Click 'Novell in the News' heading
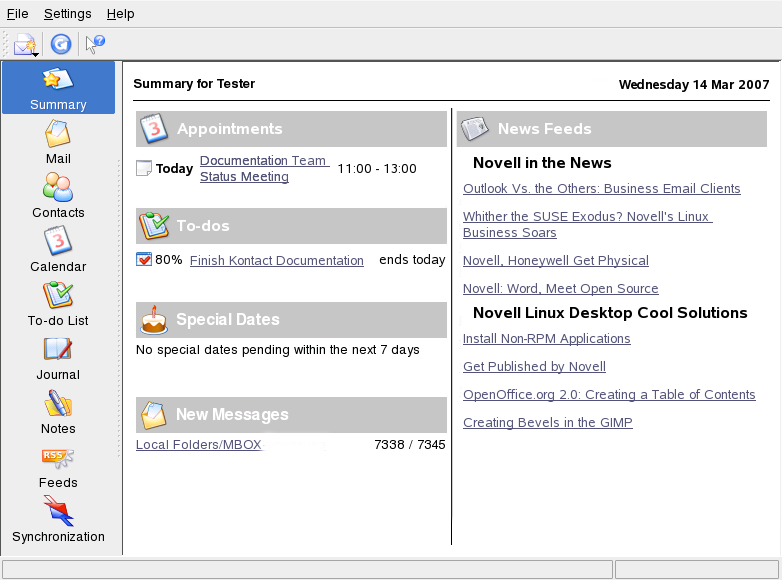This screenshot has width=782, height=580. (542, 163)
